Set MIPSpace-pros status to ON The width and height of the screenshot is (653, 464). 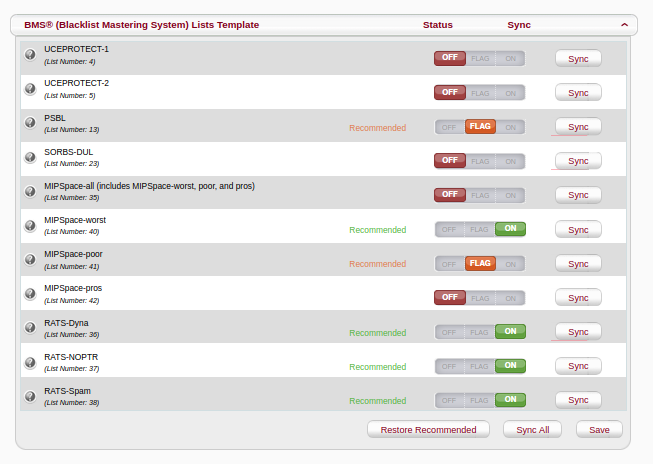click(x=511, y=298)
